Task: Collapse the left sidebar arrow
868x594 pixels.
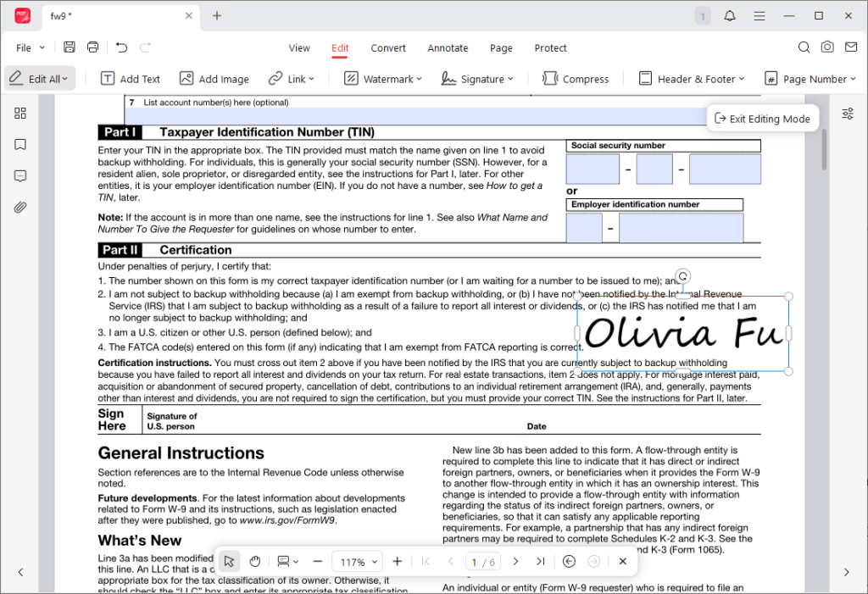Action: coord(20,572)
